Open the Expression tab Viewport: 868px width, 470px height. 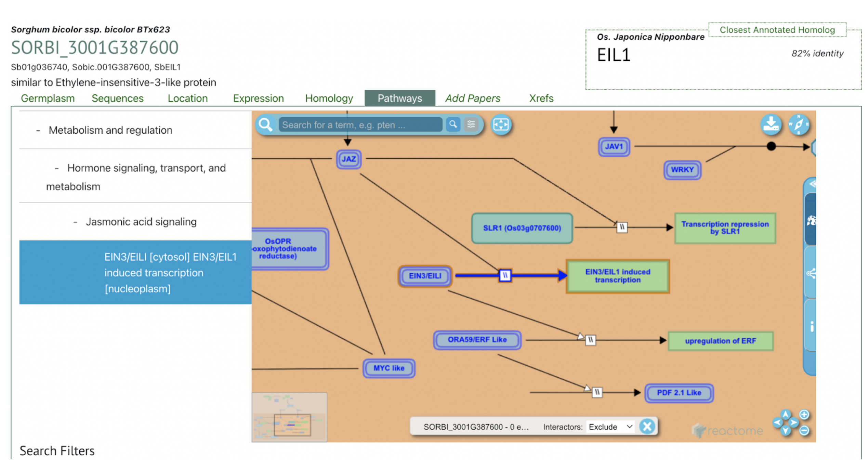[x=258, y=99]
